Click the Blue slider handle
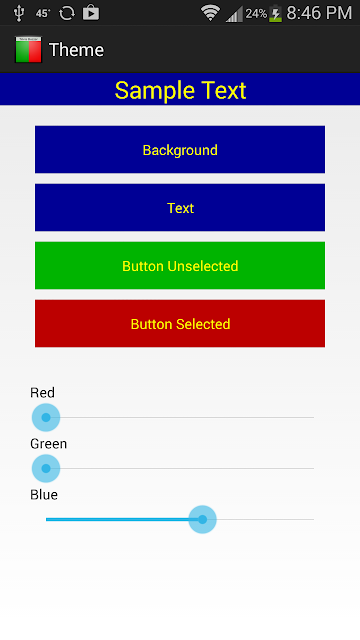 point(202,519)
